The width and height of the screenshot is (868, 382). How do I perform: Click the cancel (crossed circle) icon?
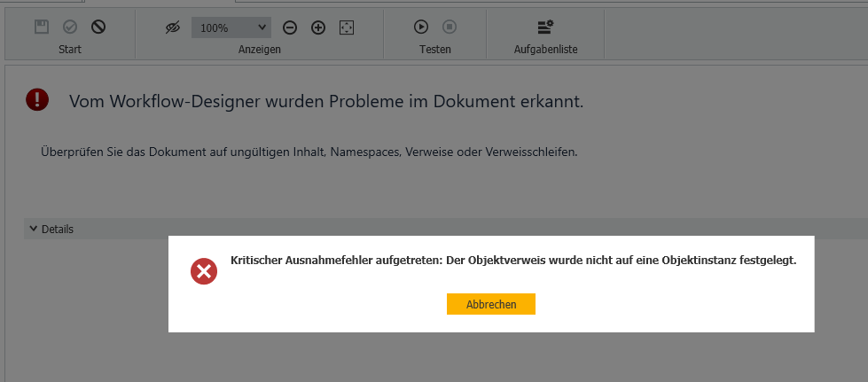click(98, 27)
